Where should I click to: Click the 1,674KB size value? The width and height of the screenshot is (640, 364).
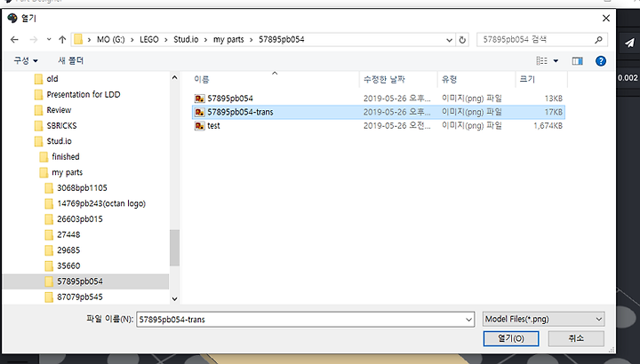tap(548, 126)
